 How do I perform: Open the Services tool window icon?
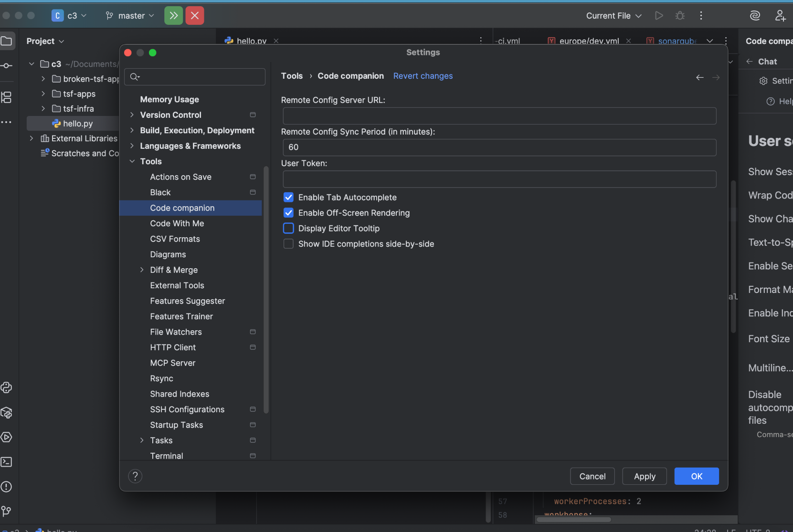coord(7,437)
